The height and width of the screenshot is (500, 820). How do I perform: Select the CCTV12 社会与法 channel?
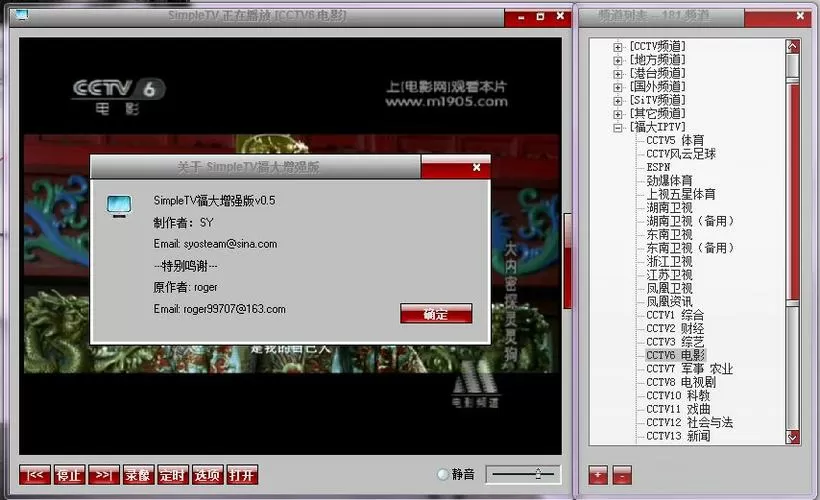689,423
